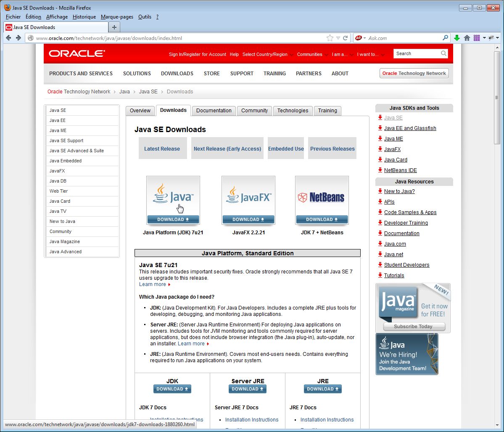The height and width of the screenshot is (432, 504).
Task: Focus the Oracle site Search field
Action: (417, 53)
